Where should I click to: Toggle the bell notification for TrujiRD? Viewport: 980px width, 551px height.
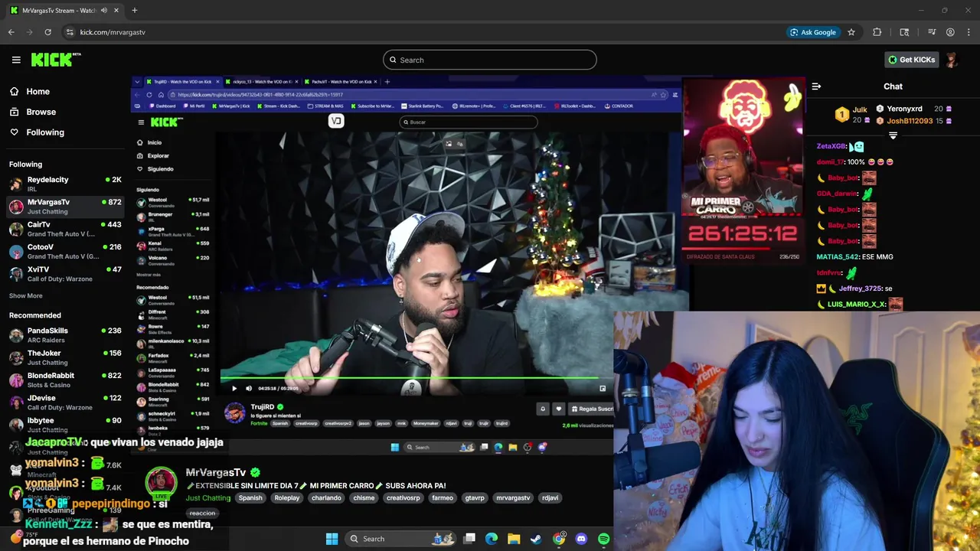[543, 409]
